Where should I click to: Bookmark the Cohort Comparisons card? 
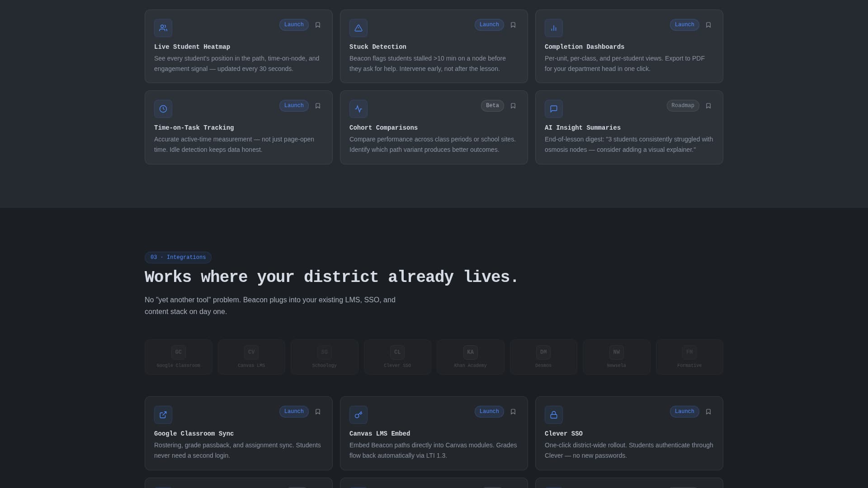513,106
